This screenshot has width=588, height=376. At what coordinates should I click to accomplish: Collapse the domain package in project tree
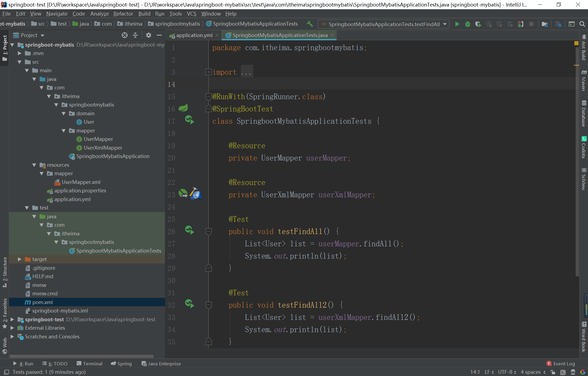pos(63,114)
